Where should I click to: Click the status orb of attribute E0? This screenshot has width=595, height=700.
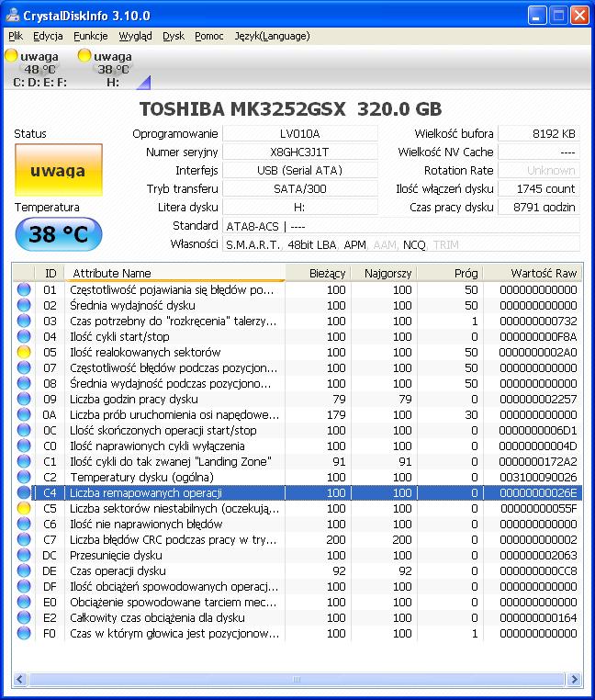click(24, 603)
